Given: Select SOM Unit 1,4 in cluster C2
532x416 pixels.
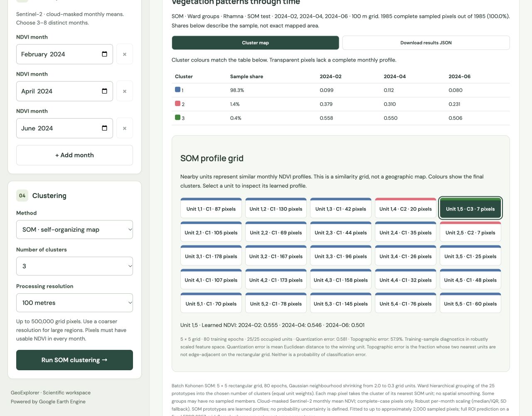Looking at the screenshot, I should 406,208.
